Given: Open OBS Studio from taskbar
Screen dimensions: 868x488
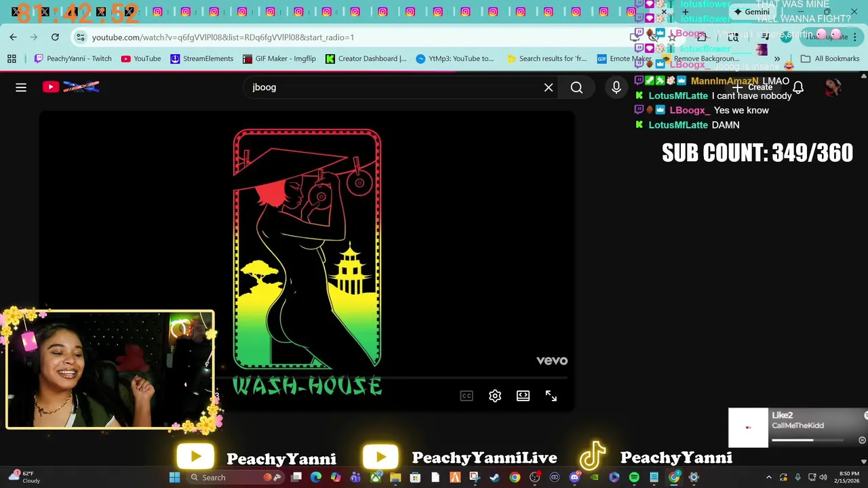Looking at the screenshot, I should click(534, 478).
